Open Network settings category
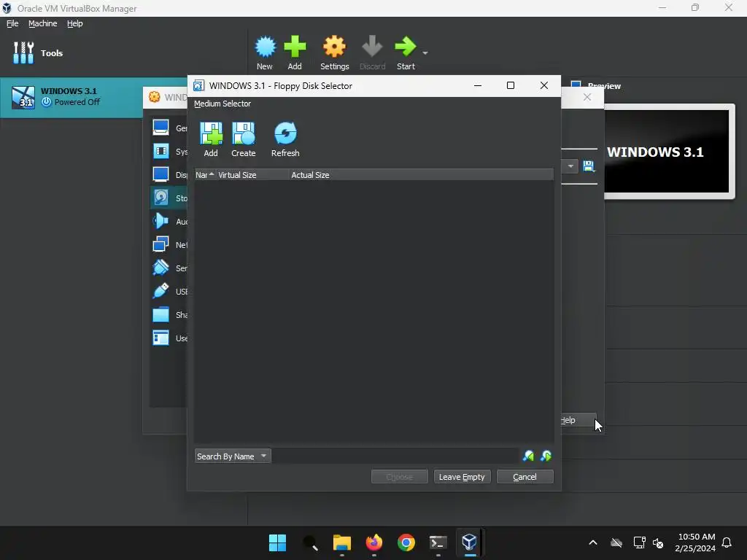The width and height of the screenshot is (747, 560). 169,245
